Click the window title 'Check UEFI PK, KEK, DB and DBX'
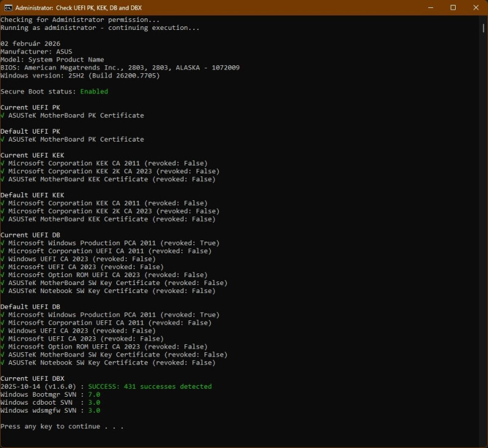The image size is (488, 448). coord(99,8)
